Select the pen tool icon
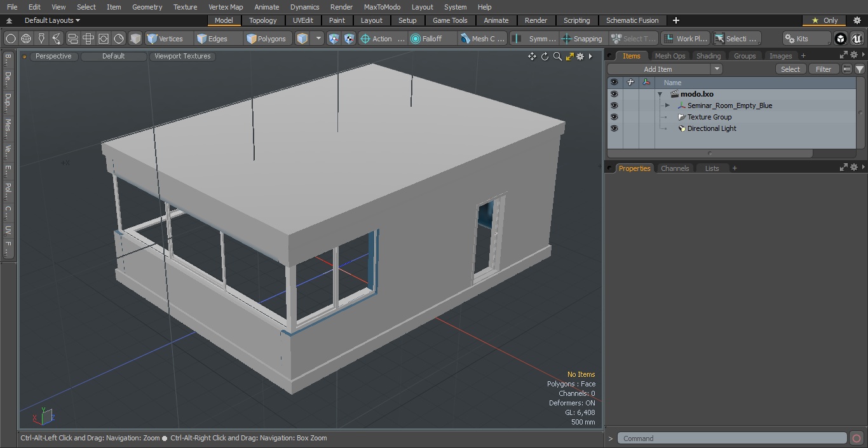Viewport: 868px width, 448px height. coord(41,39)
